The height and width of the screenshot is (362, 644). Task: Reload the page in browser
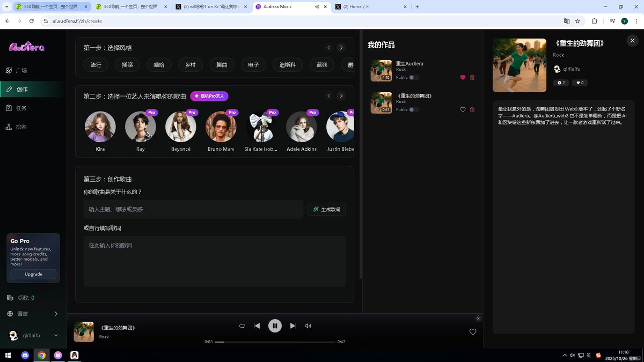pos(32,21)
